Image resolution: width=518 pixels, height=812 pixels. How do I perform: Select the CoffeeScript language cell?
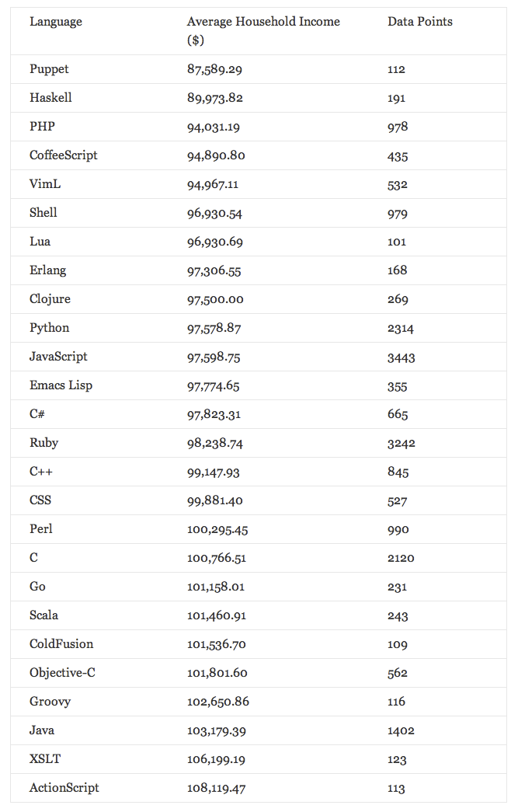[x=64, y=155]
